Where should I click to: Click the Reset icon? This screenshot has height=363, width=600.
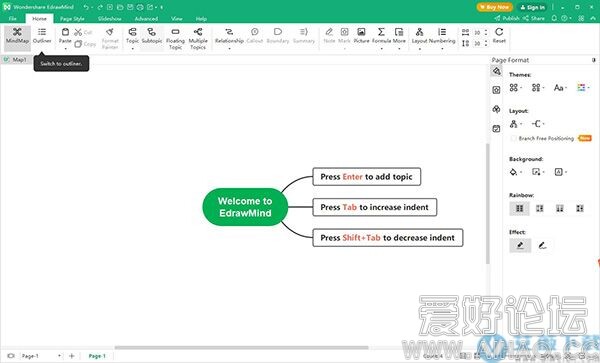(x=499, y=36)
